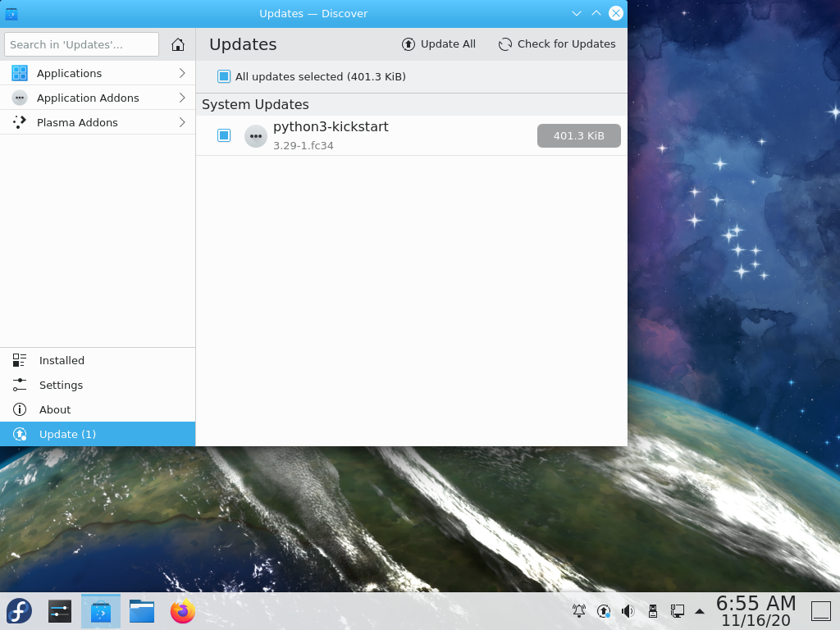Click the Discover app icon in title bar
The height and width of the screenshot is (630, 840).
11,14
